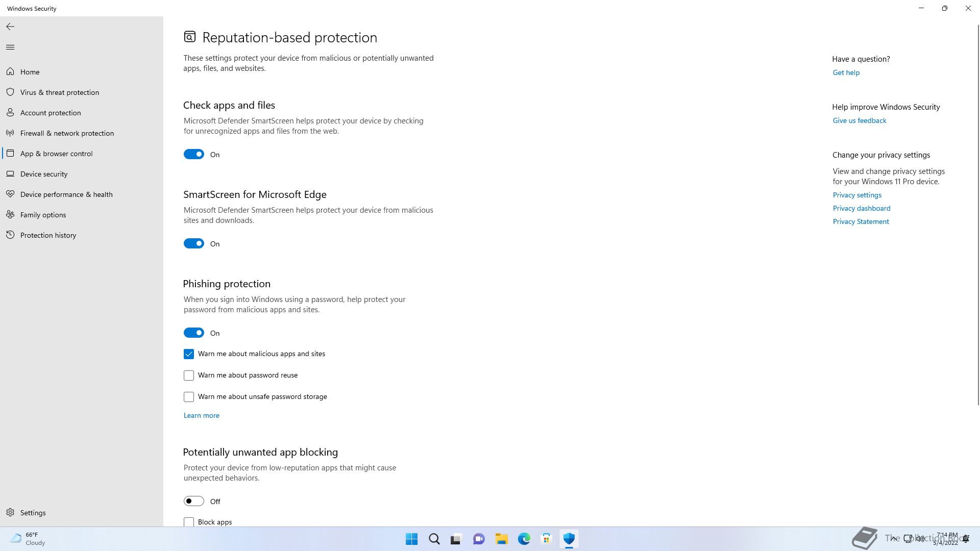Click the Get help link
The height and width of the screenshot is (551, 980).
846,72
